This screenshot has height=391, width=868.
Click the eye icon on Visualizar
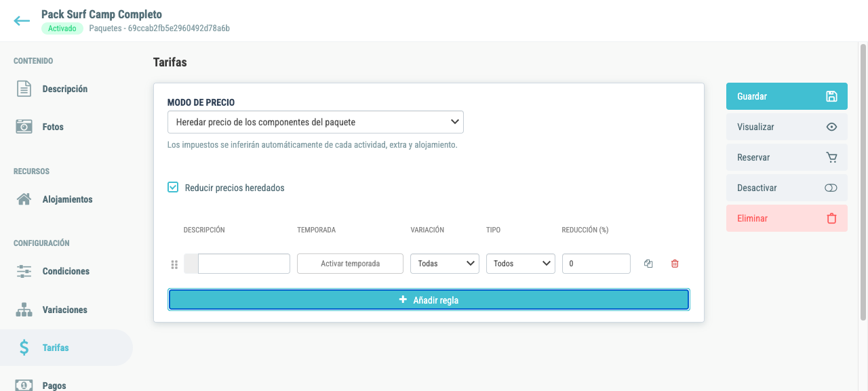coord(831,127)
